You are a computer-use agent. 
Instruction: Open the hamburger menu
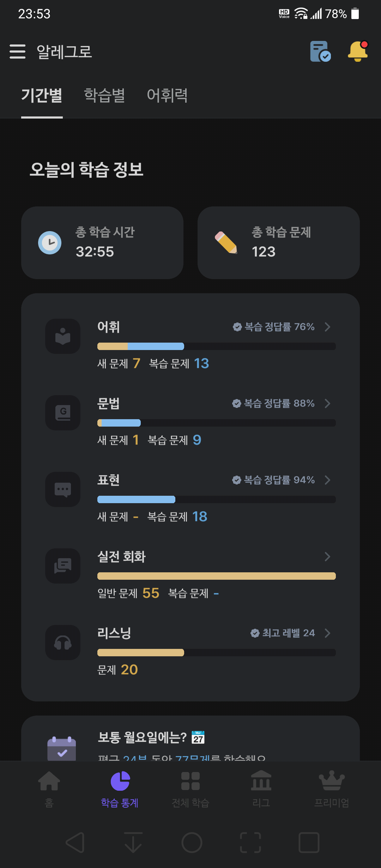17,52
